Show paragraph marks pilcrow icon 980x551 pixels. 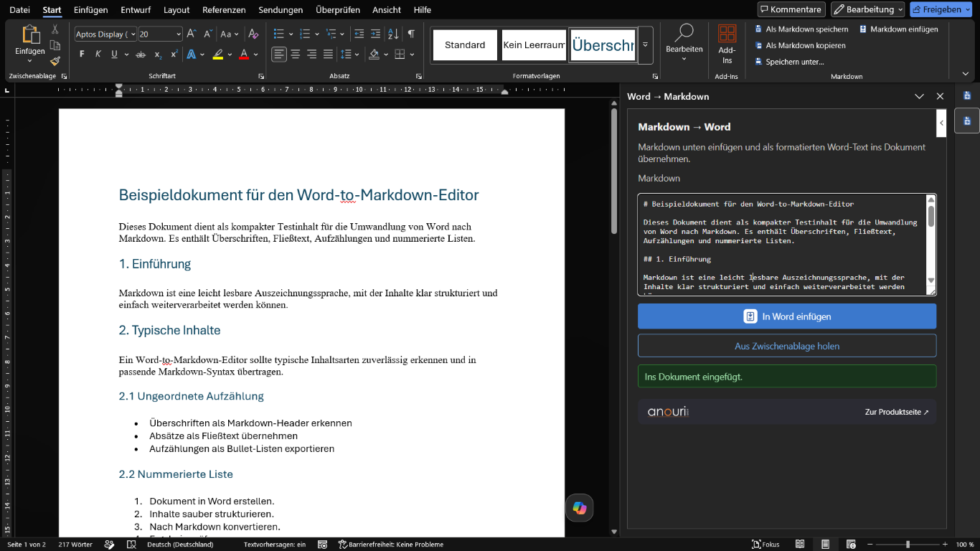(411, 34)
